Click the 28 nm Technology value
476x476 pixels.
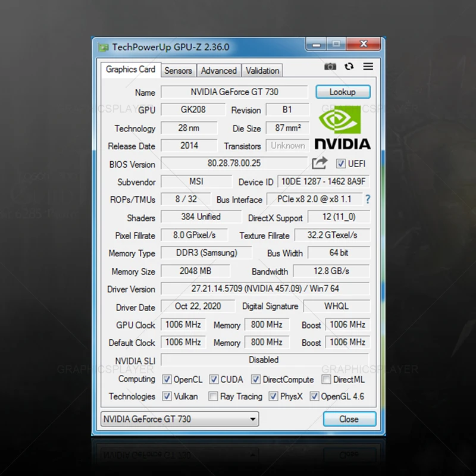tap(189, 128)
